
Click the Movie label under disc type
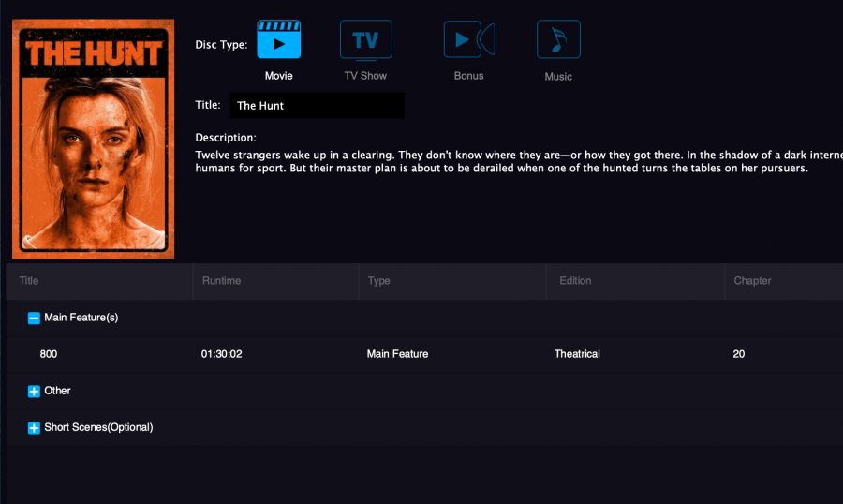278,76
